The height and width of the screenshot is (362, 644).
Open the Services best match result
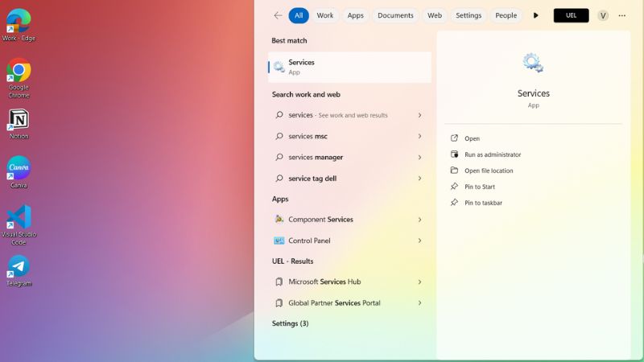pyautogui.click(x=349, y=67)
